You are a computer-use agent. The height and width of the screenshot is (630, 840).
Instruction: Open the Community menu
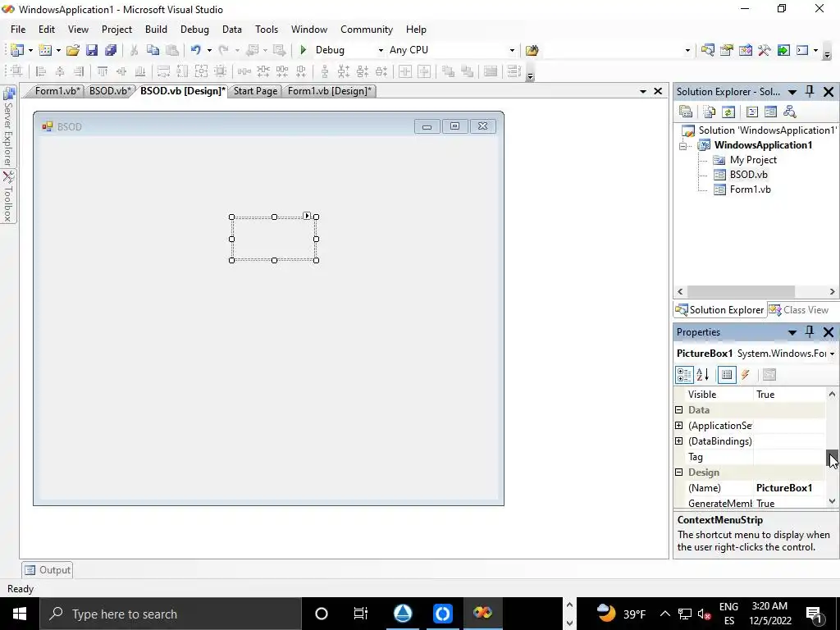tap(367, 30)
